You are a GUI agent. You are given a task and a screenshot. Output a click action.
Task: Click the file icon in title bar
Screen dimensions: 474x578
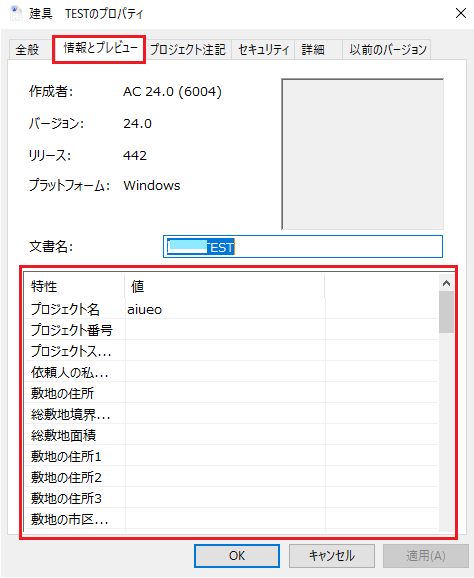pos(15,14)
